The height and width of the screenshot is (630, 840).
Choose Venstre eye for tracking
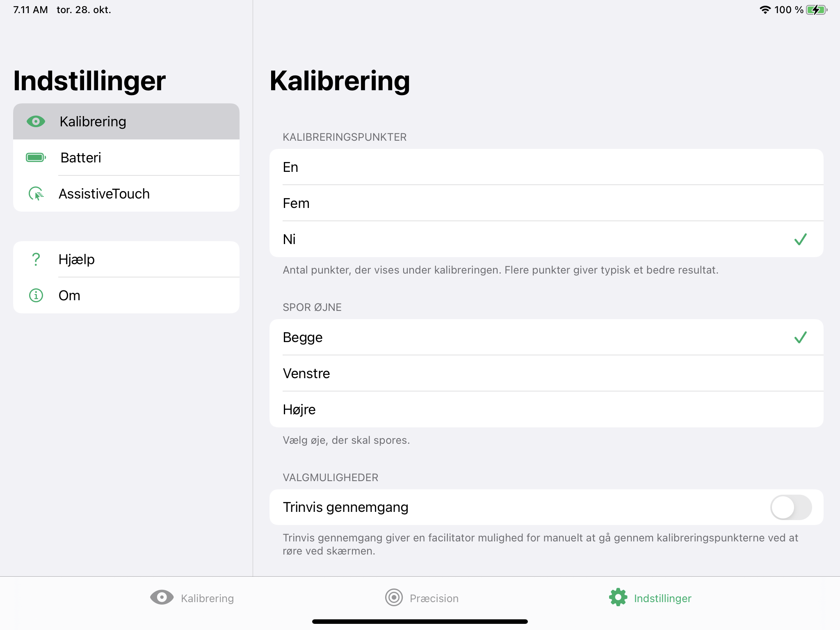(x=546, y=373)
